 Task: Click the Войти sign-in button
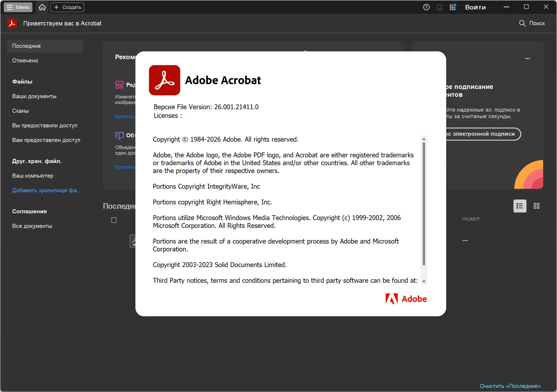coord(475,7)
